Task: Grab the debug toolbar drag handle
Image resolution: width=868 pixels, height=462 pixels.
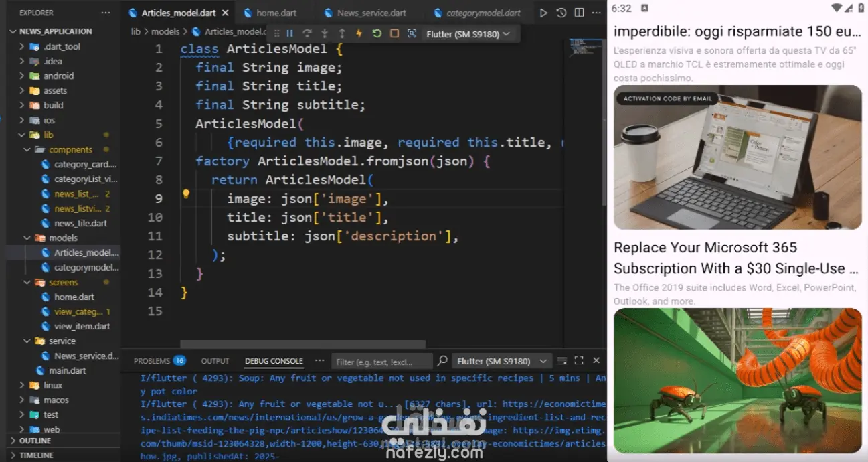Action: (x=276, y=33)
